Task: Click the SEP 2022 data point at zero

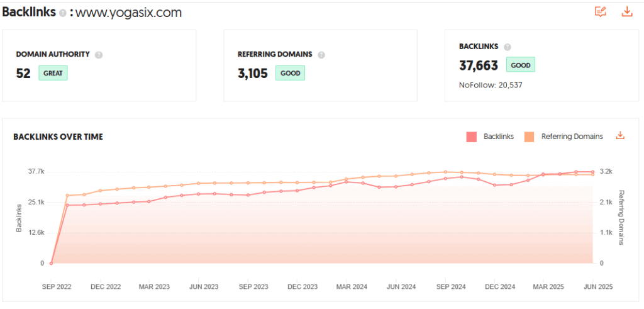Action: [x=51, y=263]
